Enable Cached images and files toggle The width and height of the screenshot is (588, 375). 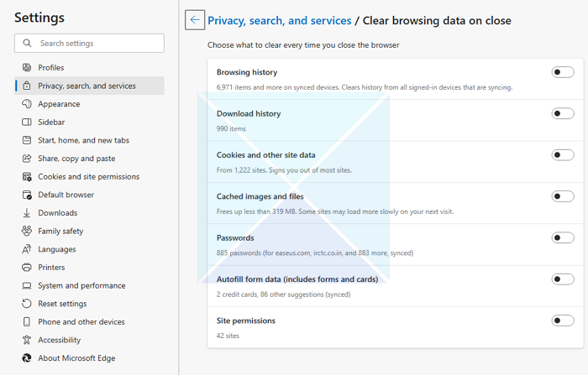563,196
